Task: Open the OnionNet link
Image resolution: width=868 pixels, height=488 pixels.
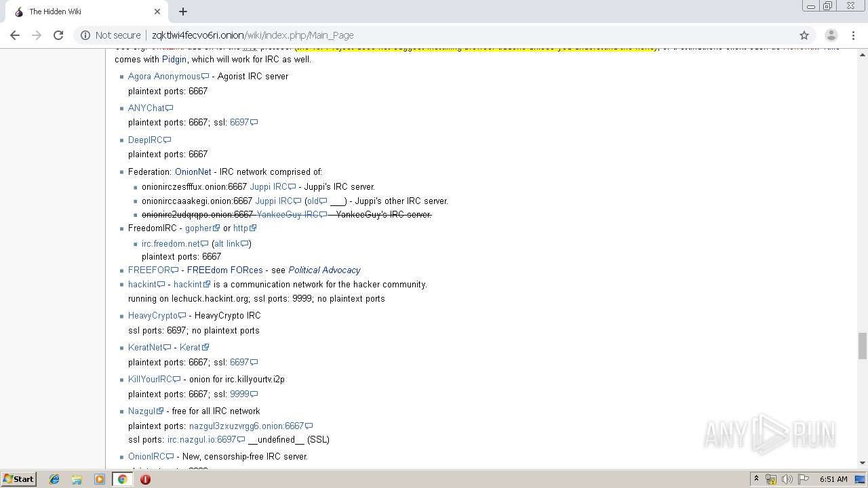Action: [x=193, y=172]
